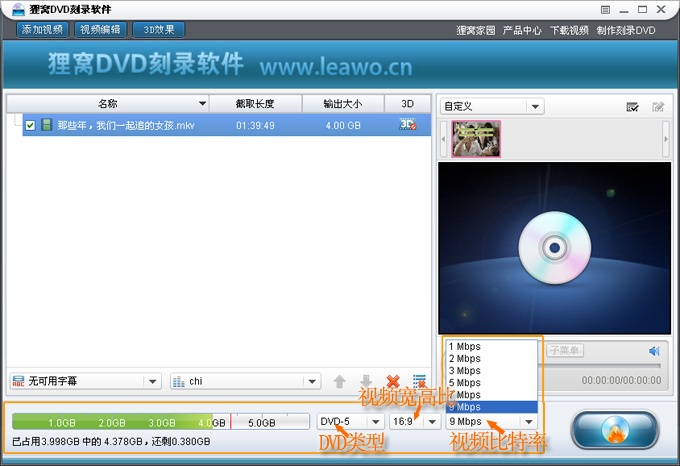
Task: Mute preview with the speaker icon
Action: (x=654, y=351)
